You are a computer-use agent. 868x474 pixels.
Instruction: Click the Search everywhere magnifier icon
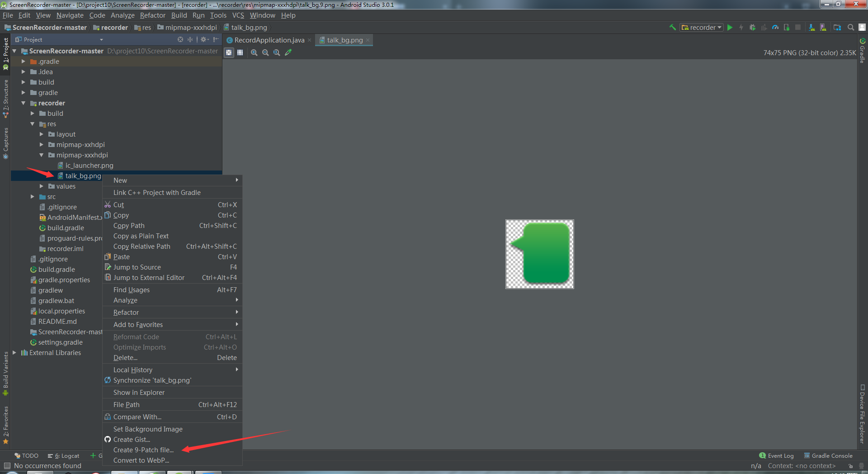point(850,28)
